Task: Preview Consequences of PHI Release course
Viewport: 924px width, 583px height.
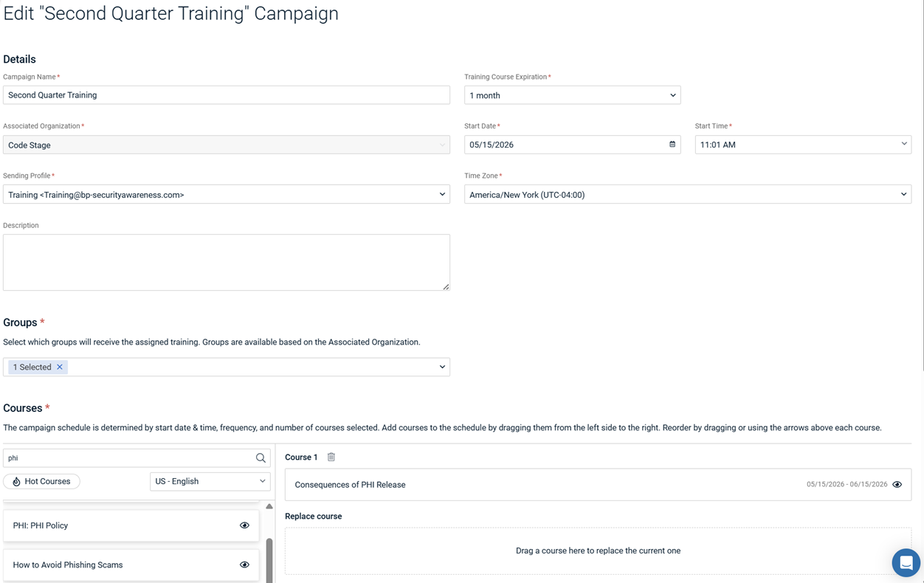Action: click(x=897, y=485)
